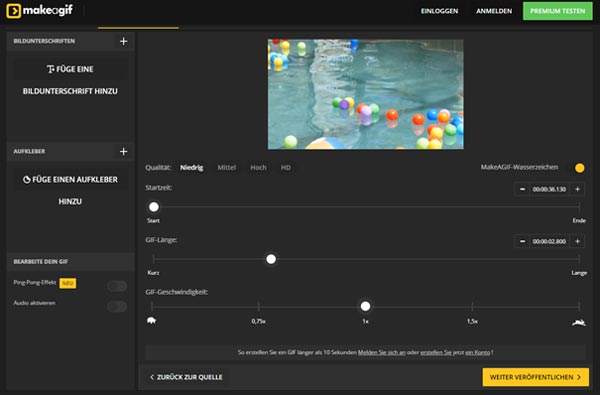Click the fast rabbit speed icon

[579, 323]
